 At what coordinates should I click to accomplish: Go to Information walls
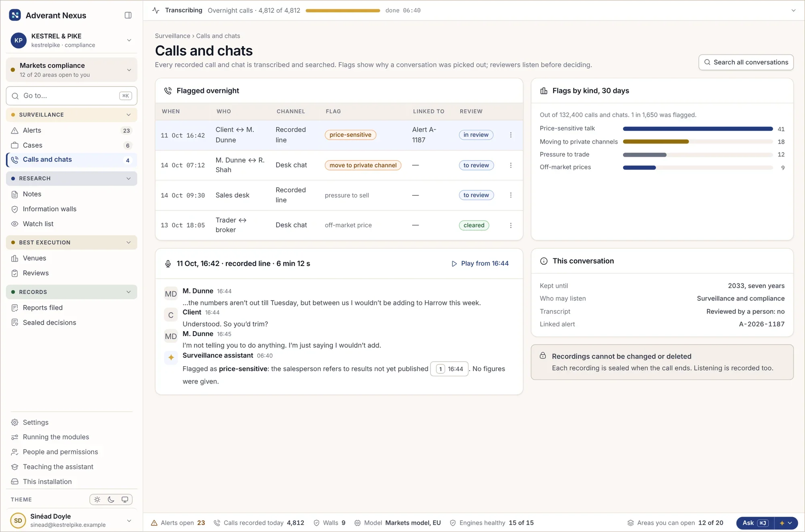(x=72, y=209)
